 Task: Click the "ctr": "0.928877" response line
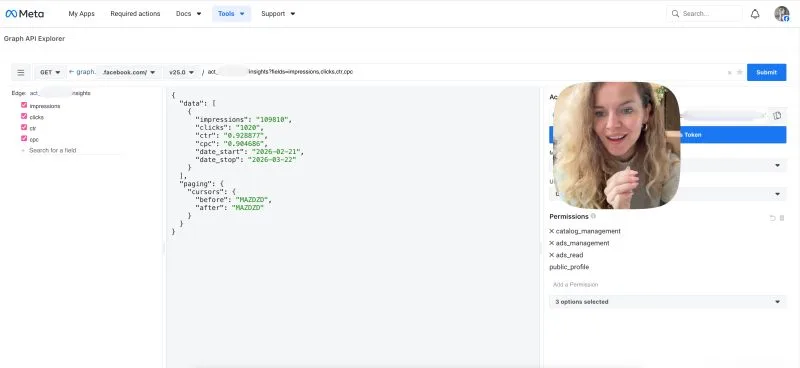(231, 136)
